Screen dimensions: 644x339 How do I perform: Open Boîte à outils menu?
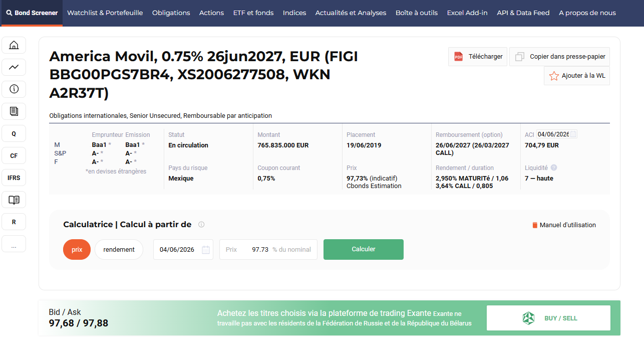(x=417, y=13)
